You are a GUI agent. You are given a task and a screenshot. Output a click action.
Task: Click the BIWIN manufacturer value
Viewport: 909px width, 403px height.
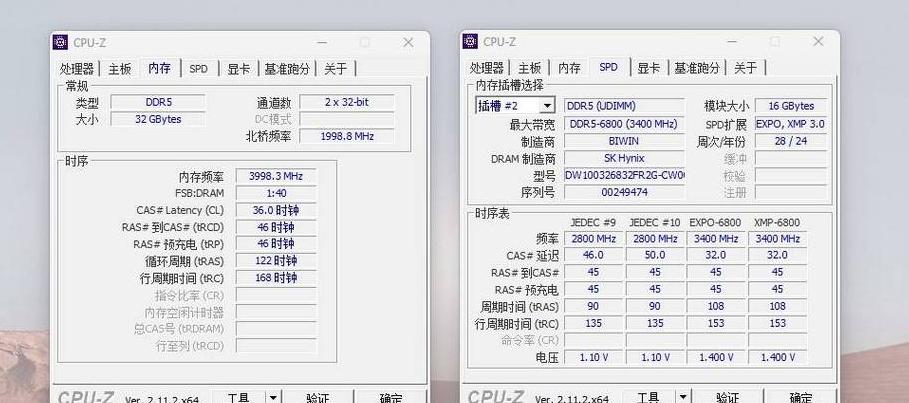624,141
